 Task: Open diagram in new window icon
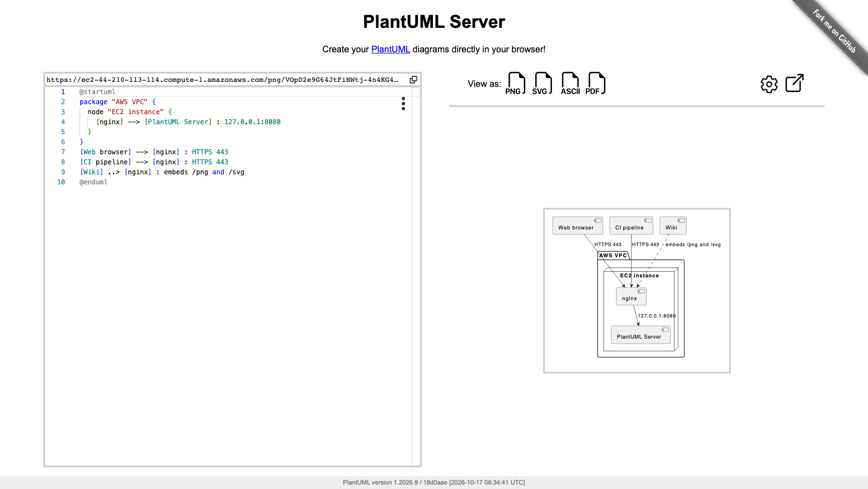(x=795, y=83)
